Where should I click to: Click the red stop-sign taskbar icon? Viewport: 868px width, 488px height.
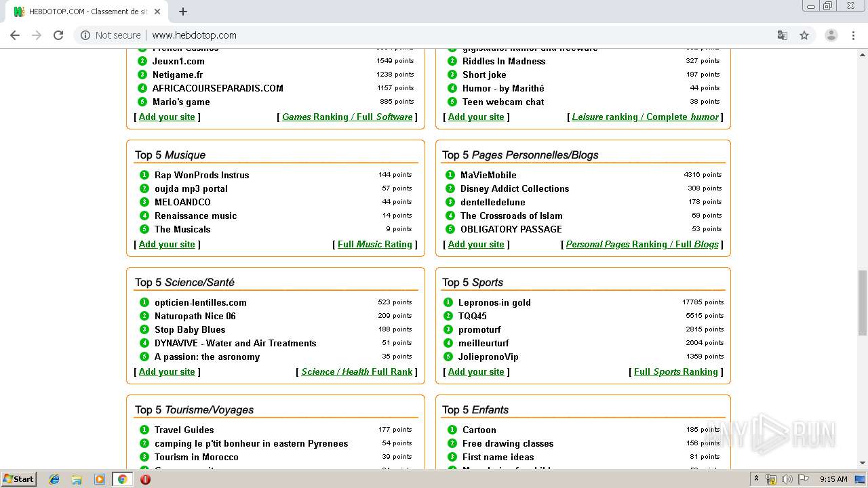tap(145, 479)
